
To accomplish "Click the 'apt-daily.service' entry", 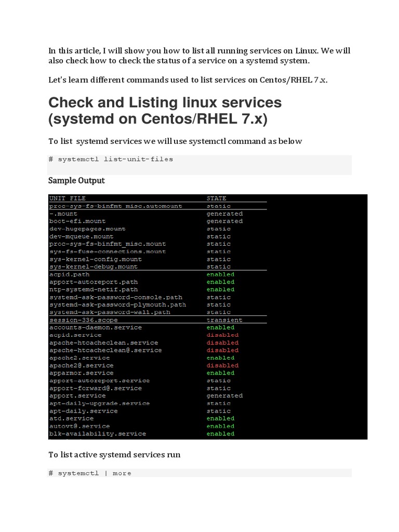I will pos(84,411).
